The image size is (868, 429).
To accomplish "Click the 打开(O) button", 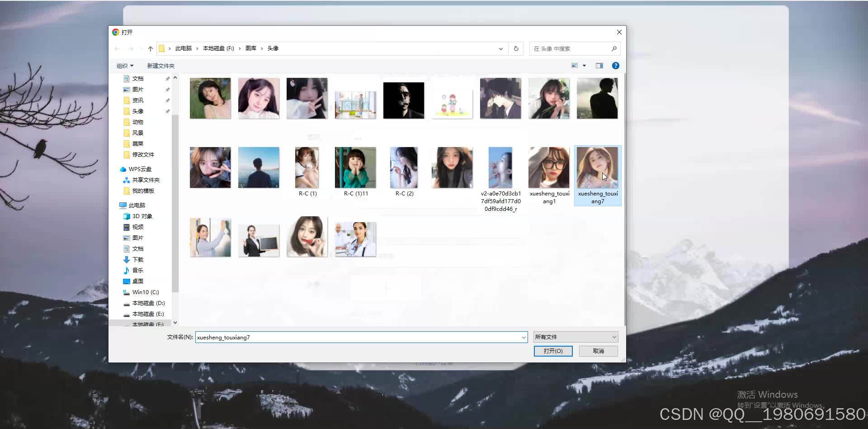I will click(553, 351).
